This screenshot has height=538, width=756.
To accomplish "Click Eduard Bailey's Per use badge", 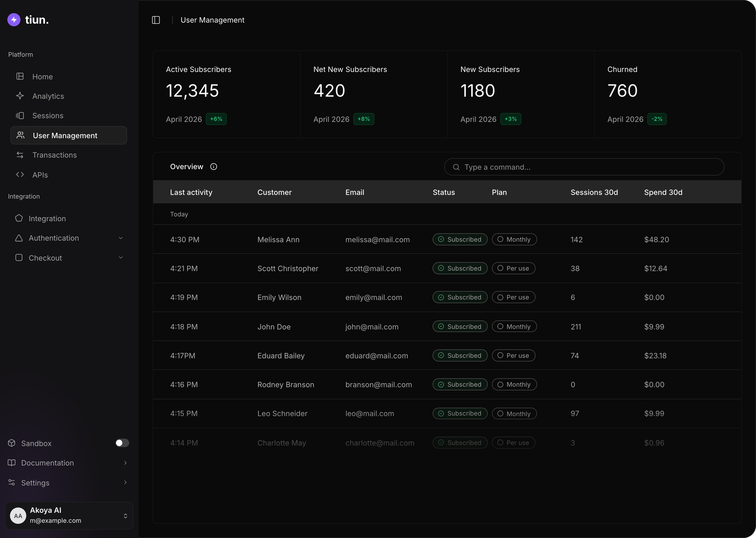I will point(513,355).
